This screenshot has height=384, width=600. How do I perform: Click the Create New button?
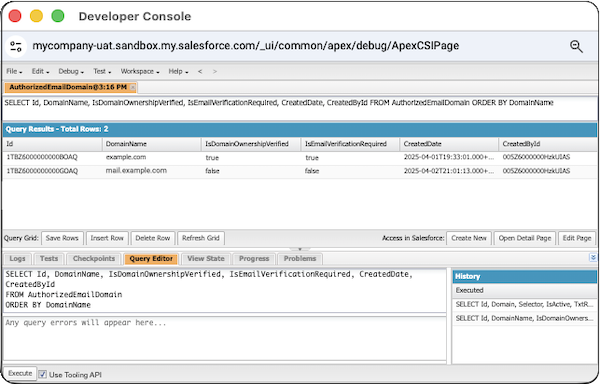click(x=469, y=238)
